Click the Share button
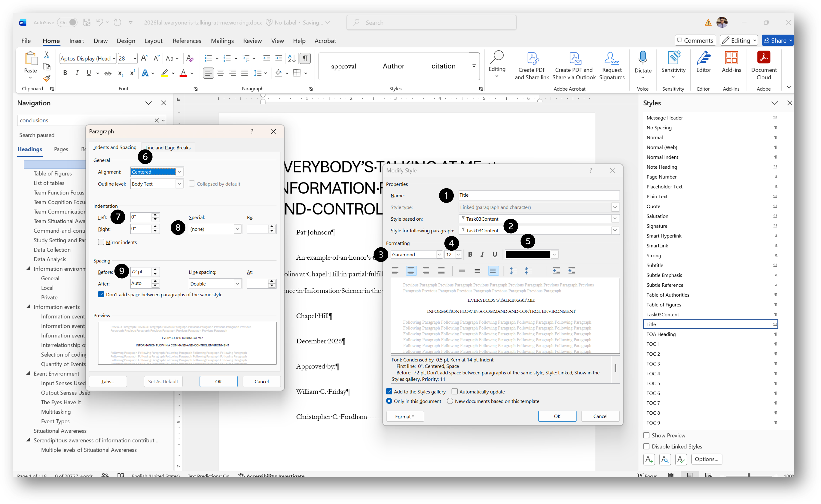 [x=777, y=41]
